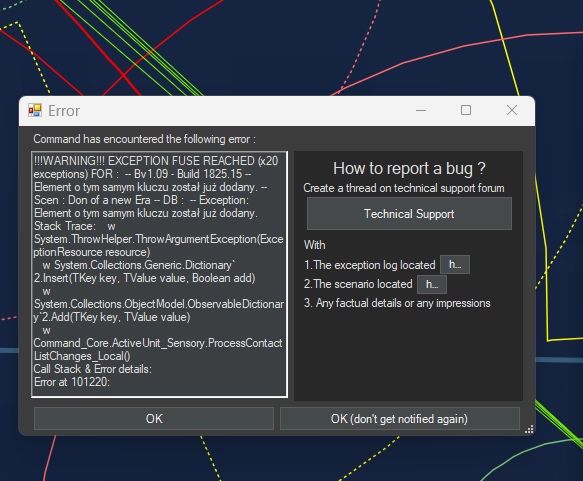This screenshot has width=583, height=481.
Task: Open the Technical Support forum button
Action: click(x=409, y=214)
